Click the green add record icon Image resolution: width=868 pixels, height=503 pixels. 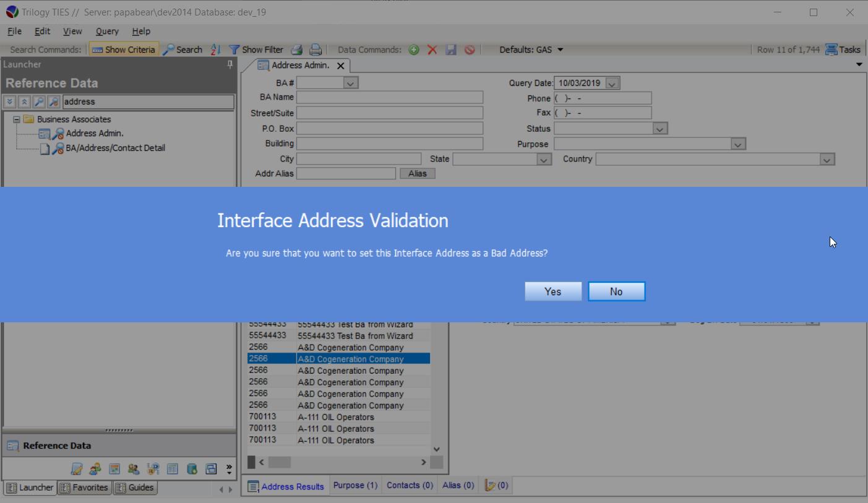[414, 49]
